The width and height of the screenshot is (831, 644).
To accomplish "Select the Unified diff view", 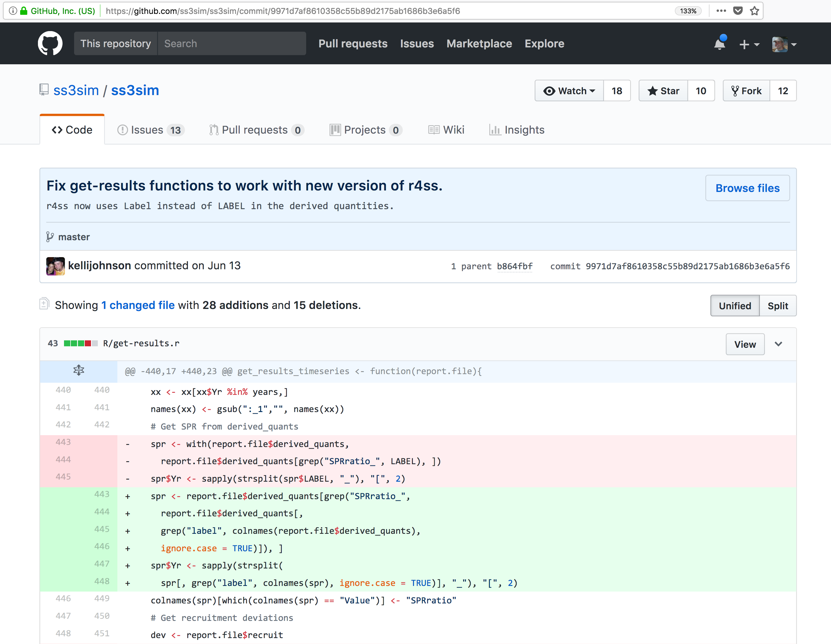I will pos(734,306).
